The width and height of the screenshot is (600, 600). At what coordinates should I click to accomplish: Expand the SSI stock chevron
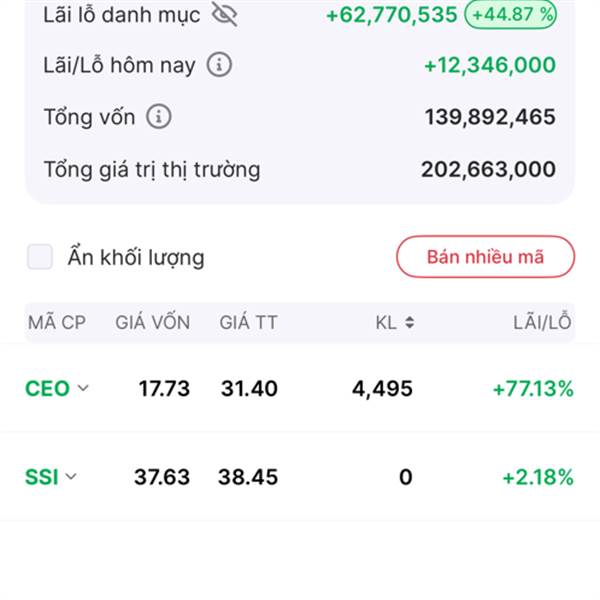coord(71,477)
